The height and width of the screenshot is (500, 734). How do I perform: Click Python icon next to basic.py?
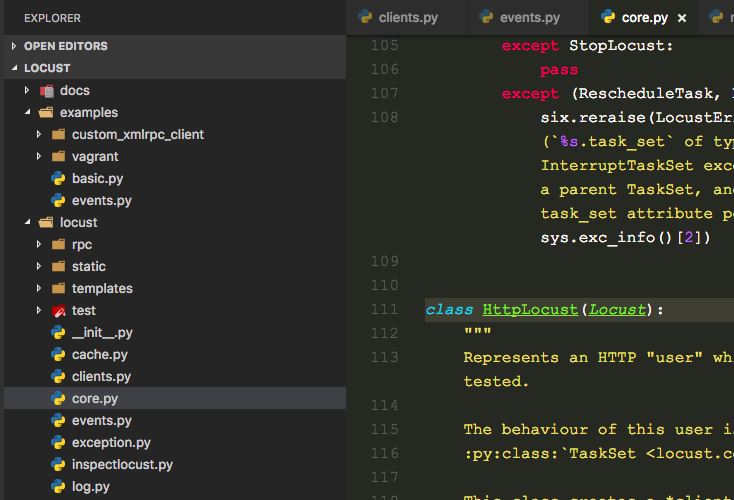58,178
